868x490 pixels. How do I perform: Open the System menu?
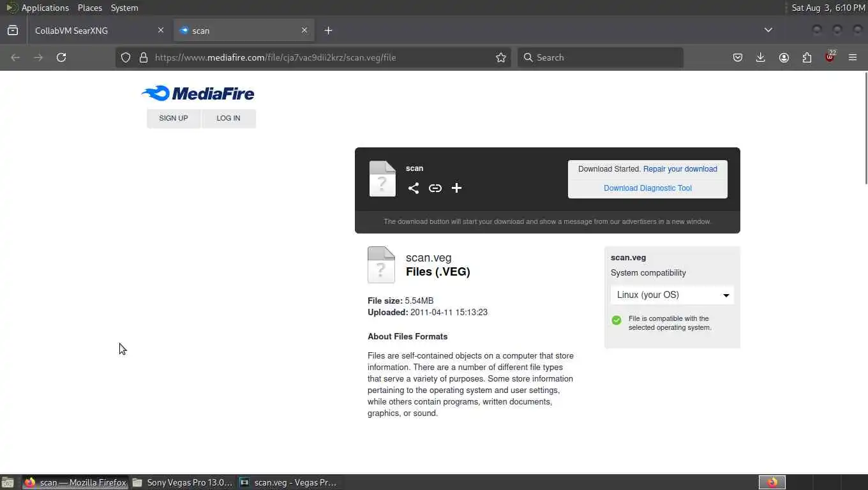[x=124, y=8]
